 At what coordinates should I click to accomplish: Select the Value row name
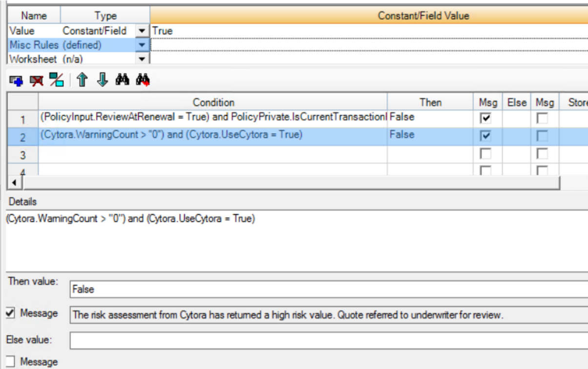click(x=34, y=31)
